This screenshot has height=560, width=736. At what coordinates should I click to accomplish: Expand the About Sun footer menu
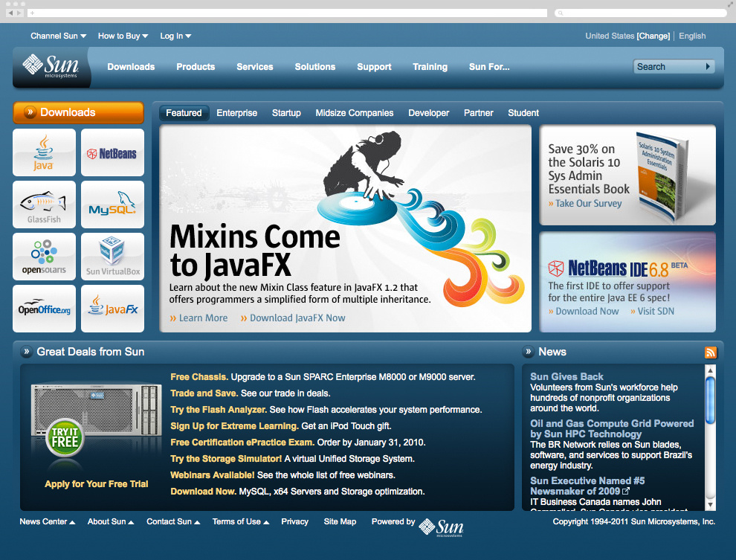coord(110,521)
